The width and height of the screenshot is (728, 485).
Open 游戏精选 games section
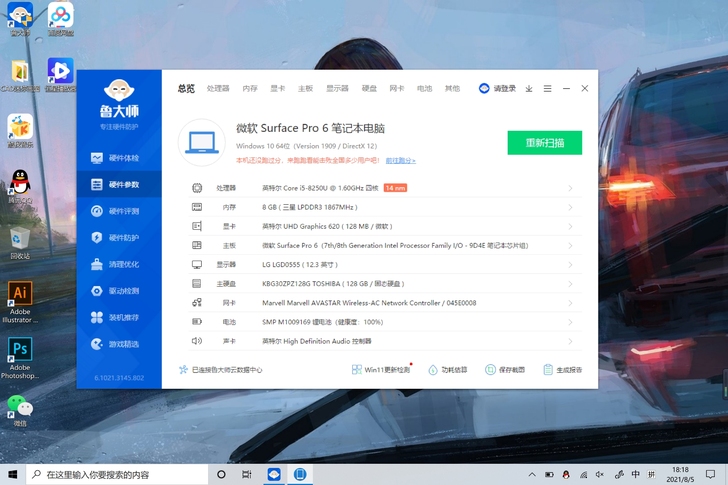119,344
